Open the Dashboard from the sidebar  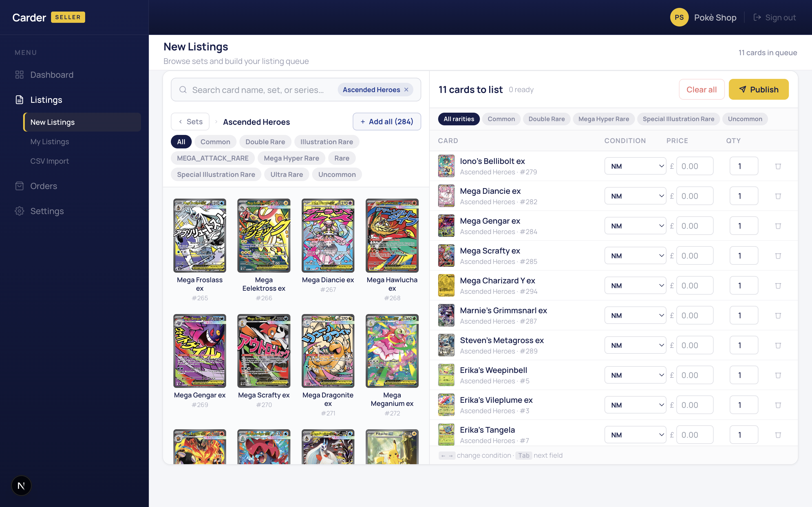click(52, 74)
